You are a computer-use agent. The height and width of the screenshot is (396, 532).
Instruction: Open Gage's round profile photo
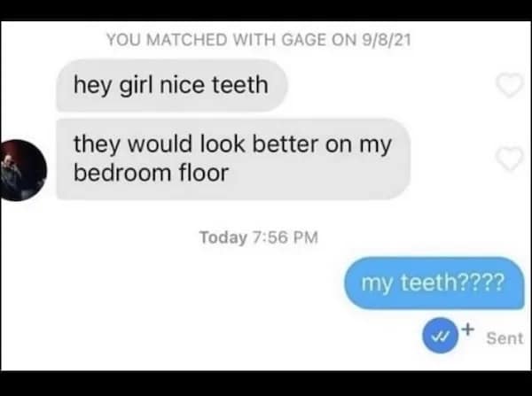[23, 170]
